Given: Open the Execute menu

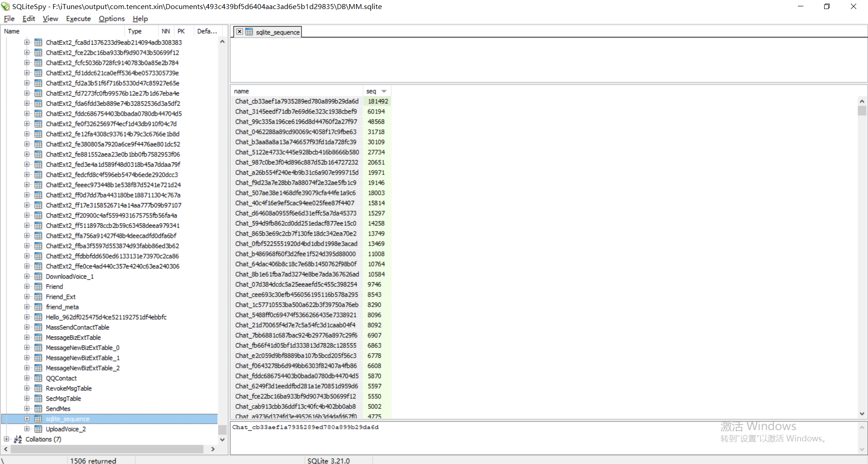Looking at the screenshot, I should (x=78, y=19).
